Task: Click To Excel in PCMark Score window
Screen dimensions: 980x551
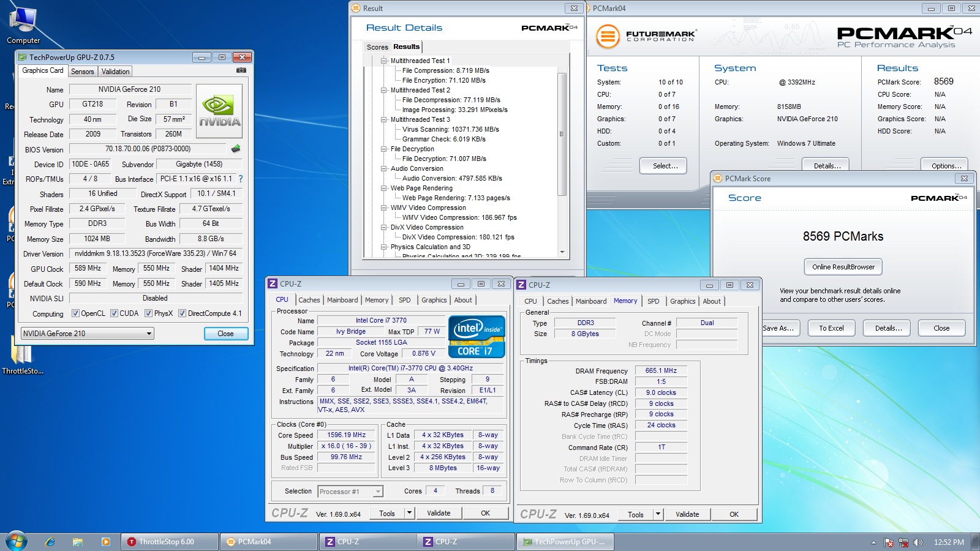Action: coord(831,328)
